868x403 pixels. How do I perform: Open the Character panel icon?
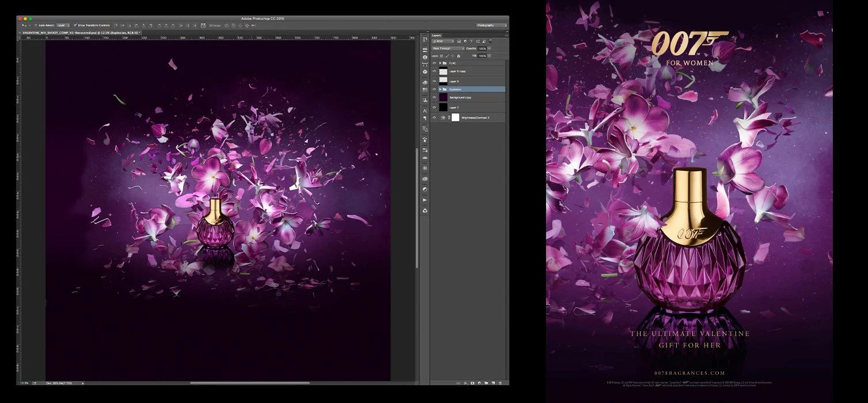425,111
